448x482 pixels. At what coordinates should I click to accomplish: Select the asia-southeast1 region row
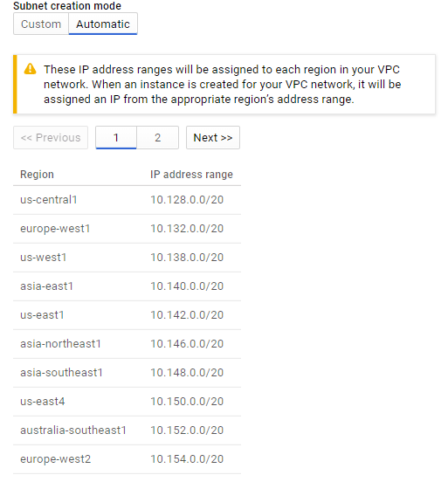127,373
